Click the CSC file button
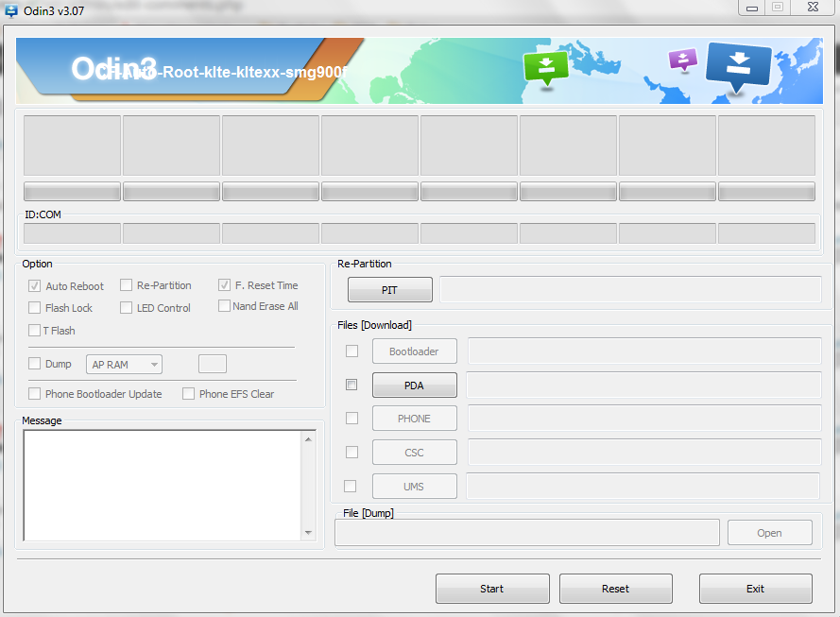This screenshot has height=617, width=840. click(x=415, y=453)
